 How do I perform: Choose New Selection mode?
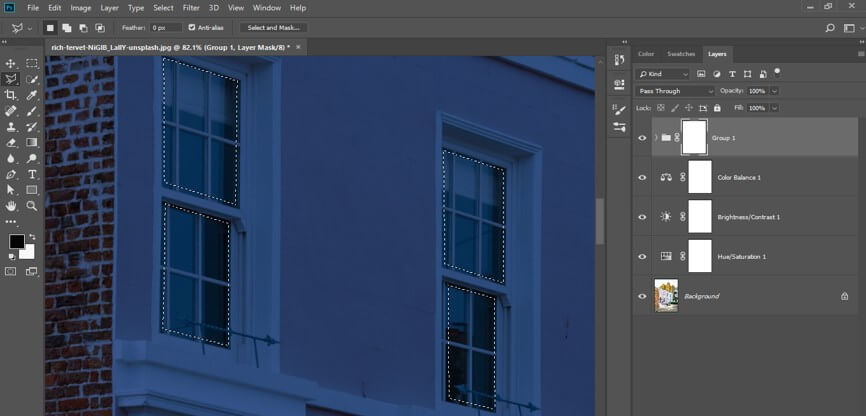[50, 28]
